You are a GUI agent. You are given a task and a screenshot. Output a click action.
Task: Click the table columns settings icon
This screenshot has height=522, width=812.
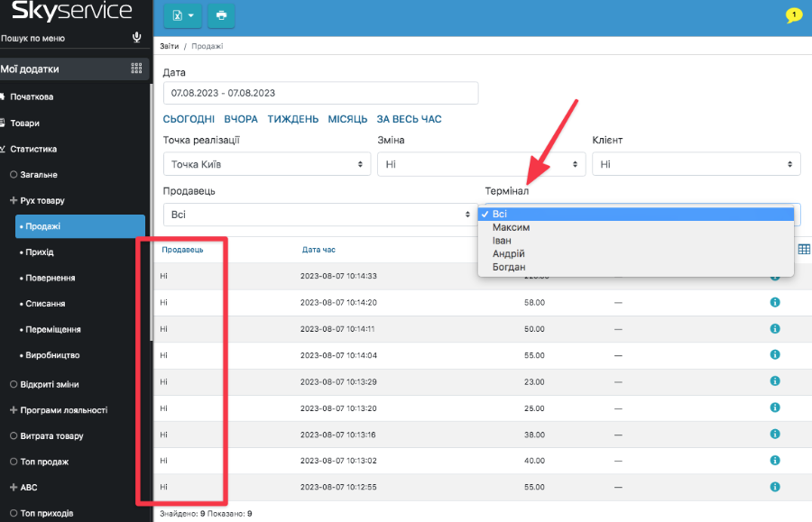[804, 250]
